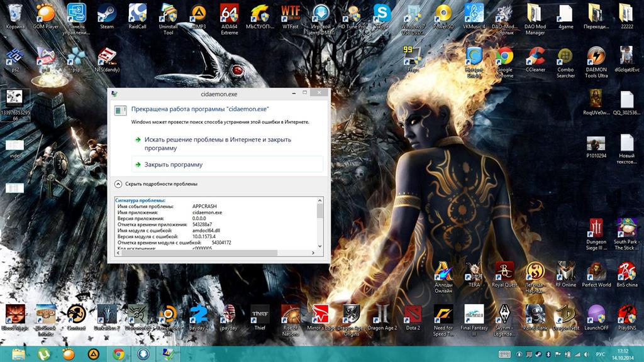Open File Explorer from the taskbar
The image size is (644, 362).
18,354
